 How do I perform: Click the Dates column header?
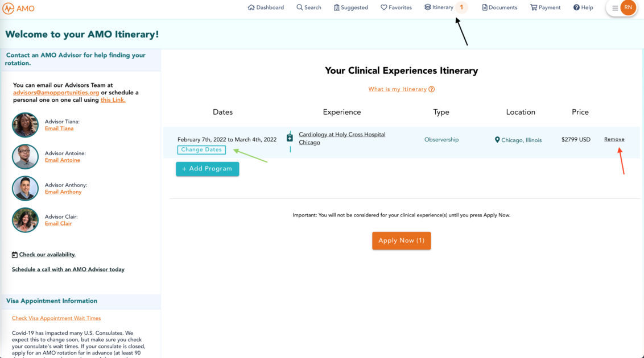tap(222, 112)
